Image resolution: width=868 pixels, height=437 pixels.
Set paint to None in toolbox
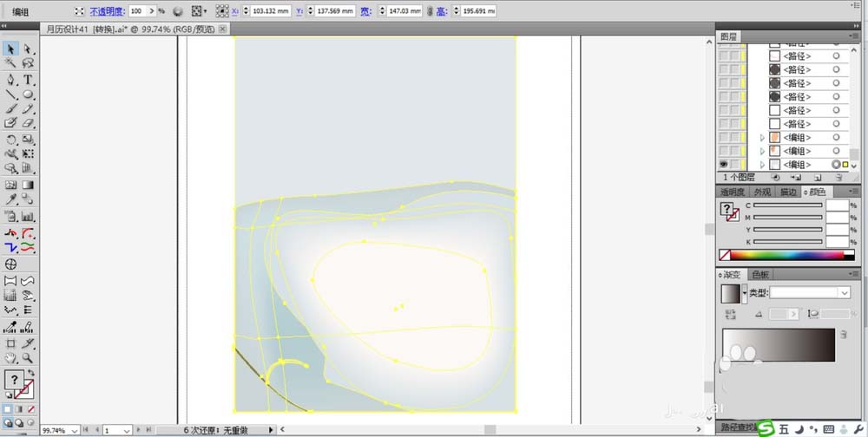tap(31, 410)
